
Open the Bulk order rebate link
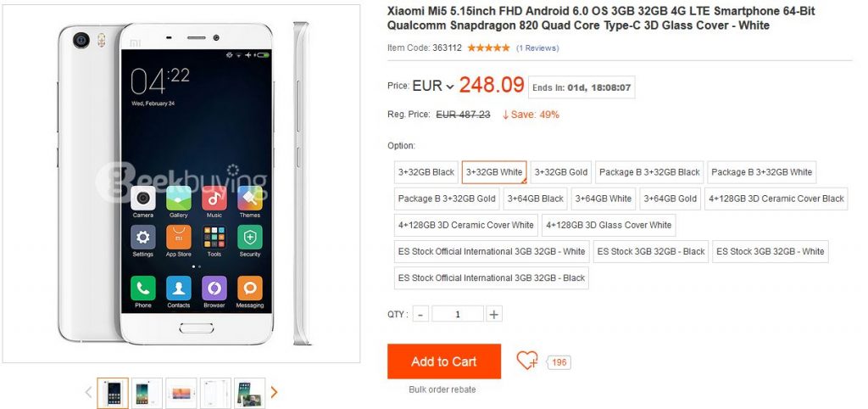pyautogui.click(x=442, y=389)
